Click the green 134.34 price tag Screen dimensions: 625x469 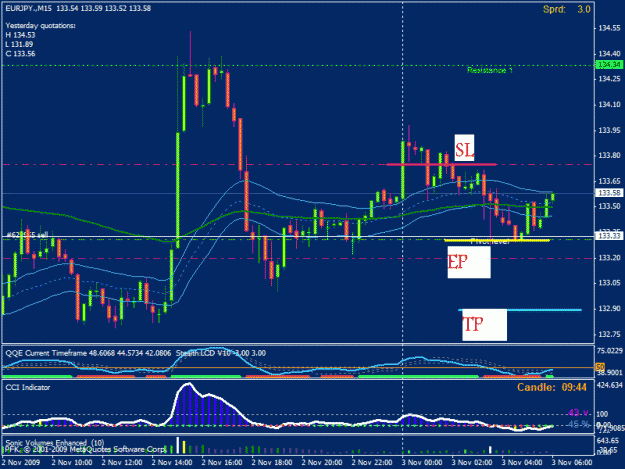pos(609,65)
